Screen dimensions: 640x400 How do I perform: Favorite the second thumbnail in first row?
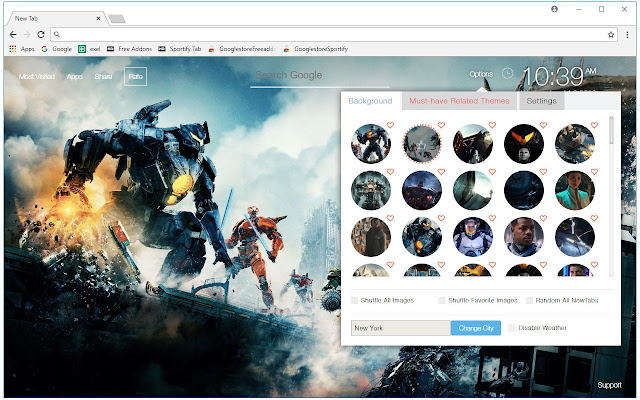click(441, 125)
